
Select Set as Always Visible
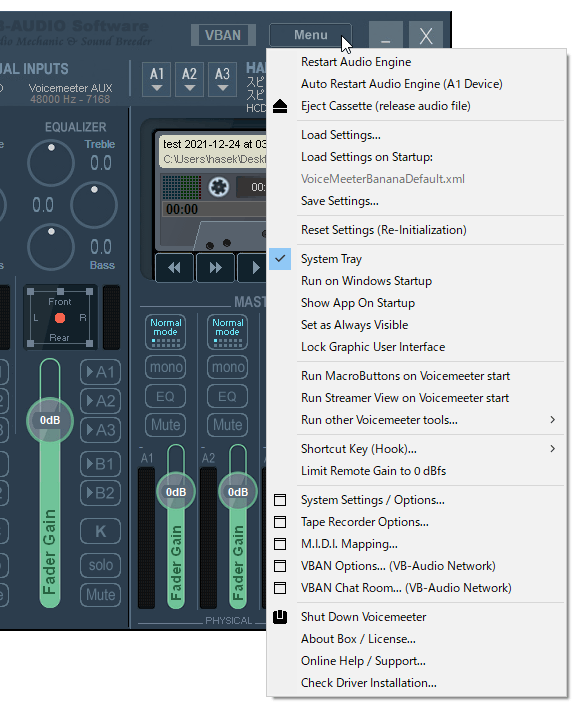pos(416,325)
